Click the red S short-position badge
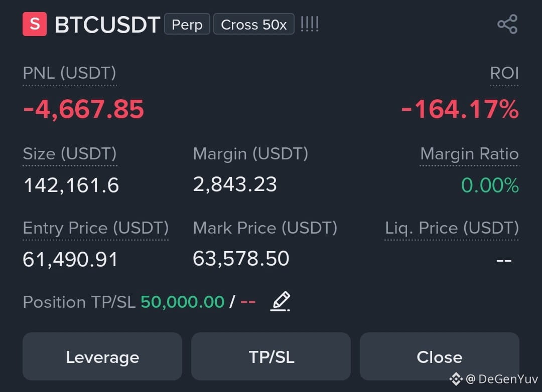This screenshot has height=392, width=542. tap(35, 24)
